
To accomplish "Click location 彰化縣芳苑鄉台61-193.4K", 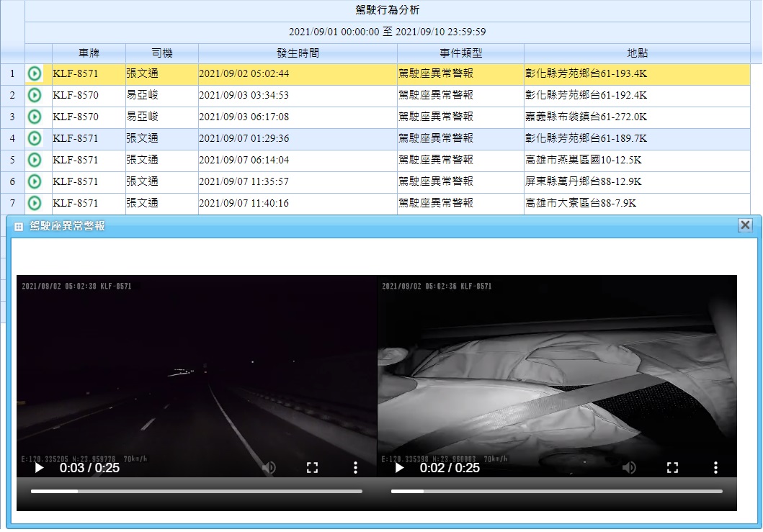I will (586, 73).
